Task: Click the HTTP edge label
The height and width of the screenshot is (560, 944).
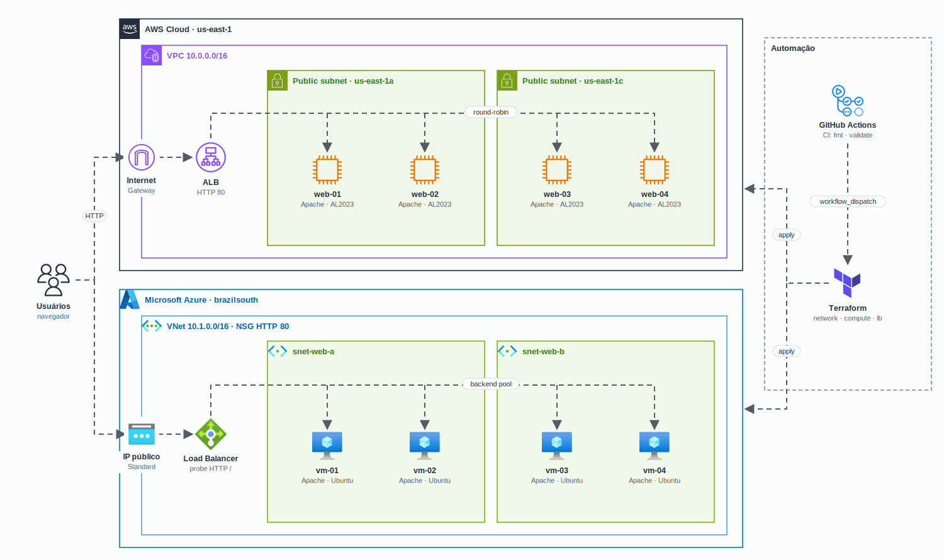Action: click(94, 216)
